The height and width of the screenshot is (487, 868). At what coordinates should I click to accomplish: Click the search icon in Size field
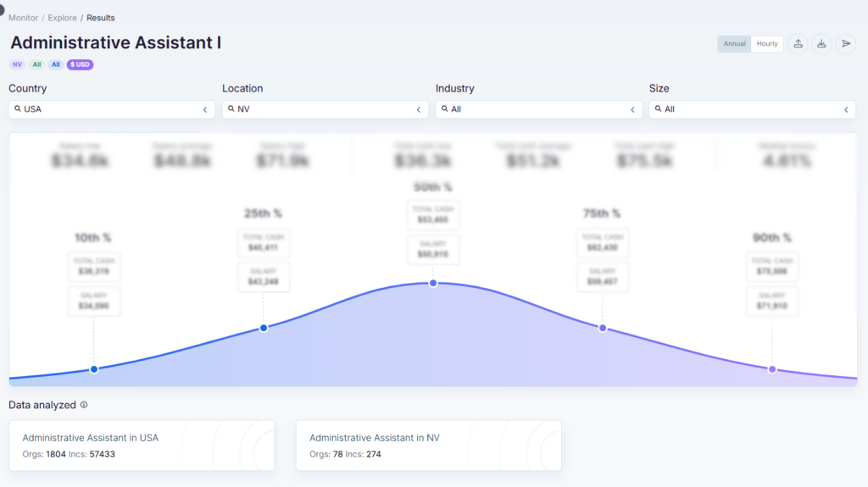[659, 109]
